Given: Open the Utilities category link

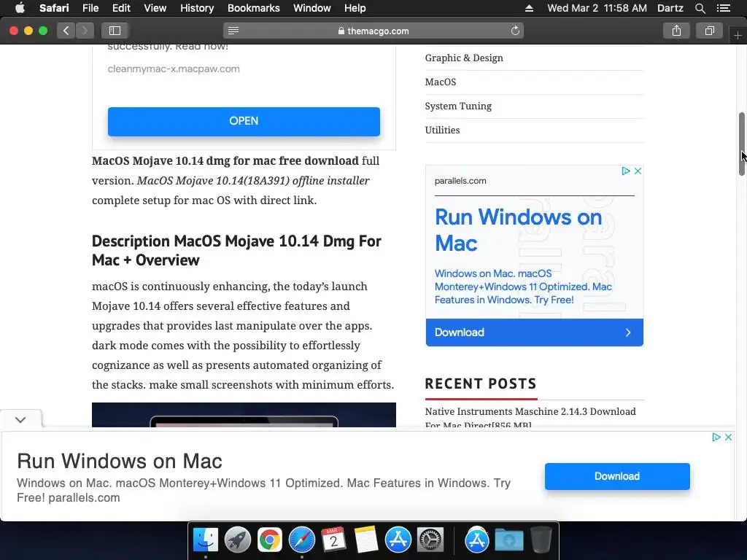Looking at the screenshot, I should pos(442,130).
